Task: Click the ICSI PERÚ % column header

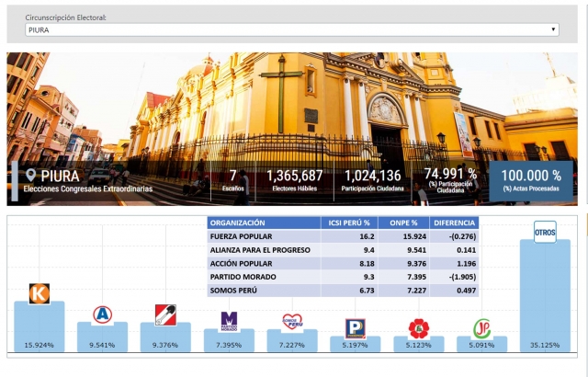Action: click(347, 223)
